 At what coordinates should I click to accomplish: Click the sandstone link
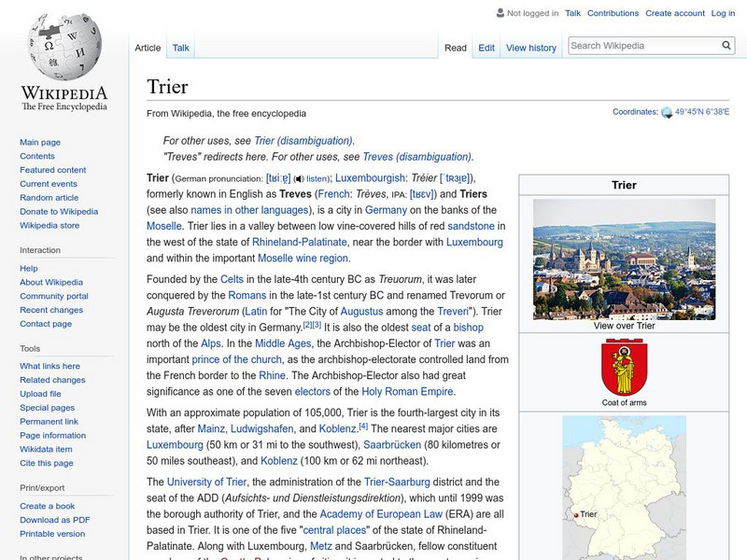471,226
